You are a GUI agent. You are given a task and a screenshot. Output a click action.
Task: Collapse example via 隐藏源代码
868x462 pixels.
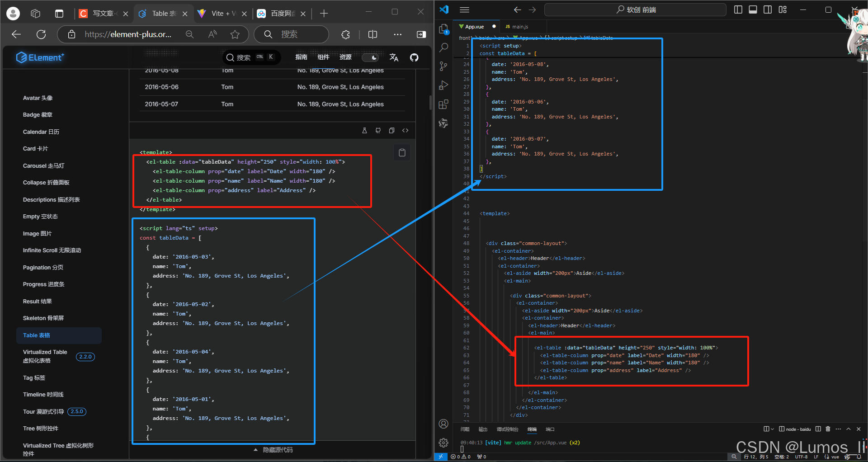click(x=273, y=450)
